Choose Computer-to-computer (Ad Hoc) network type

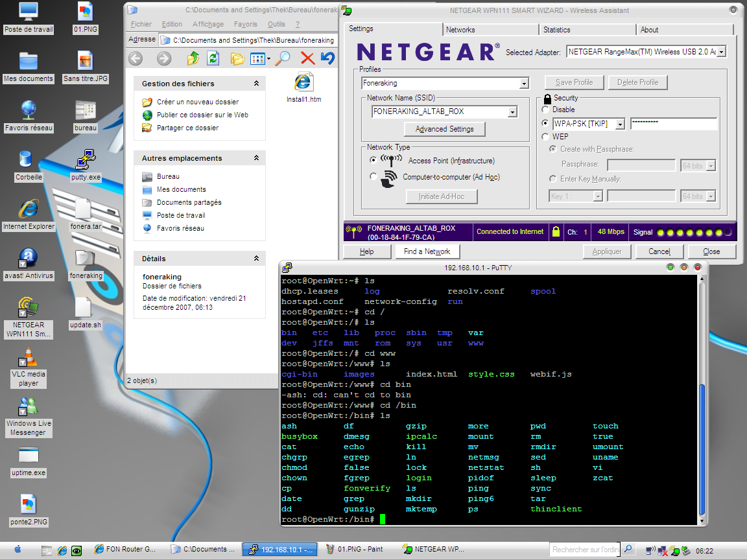click(x=373, y=177)
